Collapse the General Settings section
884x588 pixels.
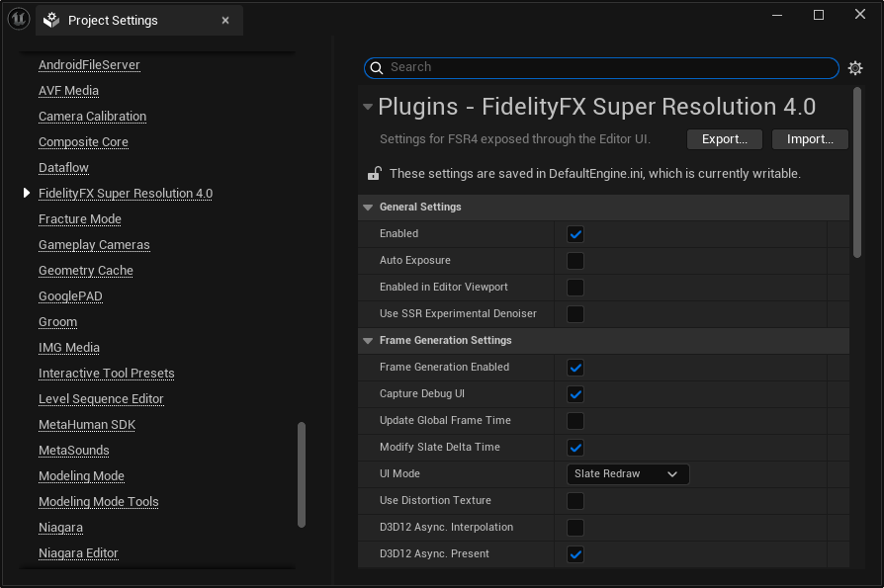coord(368,208)
